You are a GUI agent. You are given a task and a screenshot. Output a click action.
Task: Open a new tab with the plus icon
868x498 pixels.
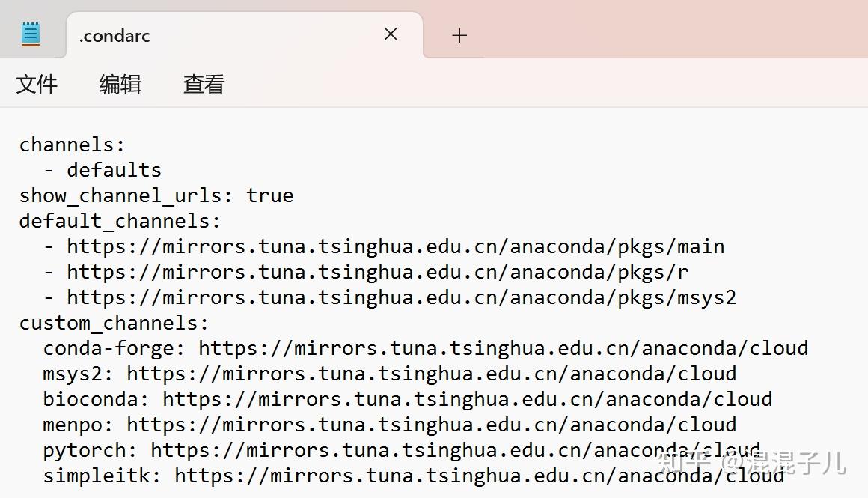459,34
